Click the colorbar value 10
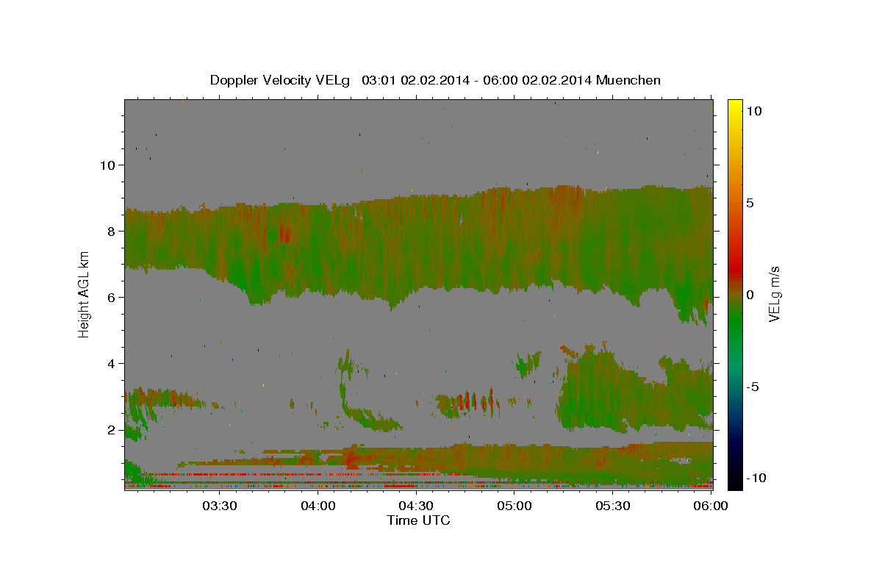This screenshot has width=882, height=588. 753,111
